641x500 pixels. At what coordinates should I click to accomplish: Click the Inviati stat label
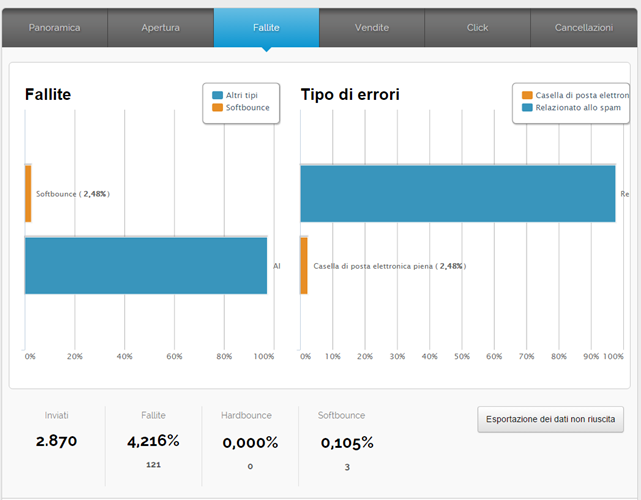[56, 415]
